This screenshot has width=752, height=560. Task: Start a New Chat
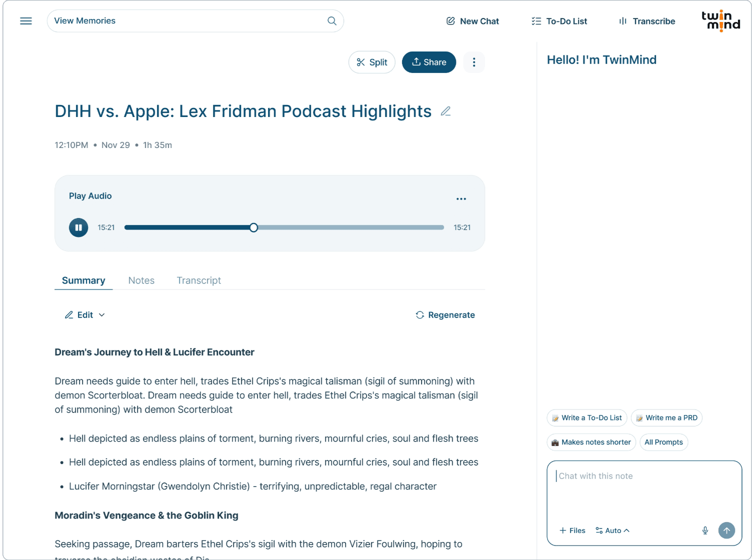click(x=472, y=21)
